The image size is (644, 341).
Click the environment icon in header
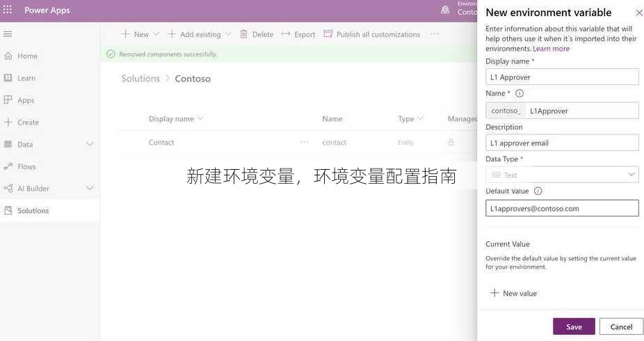coord(445,10)
